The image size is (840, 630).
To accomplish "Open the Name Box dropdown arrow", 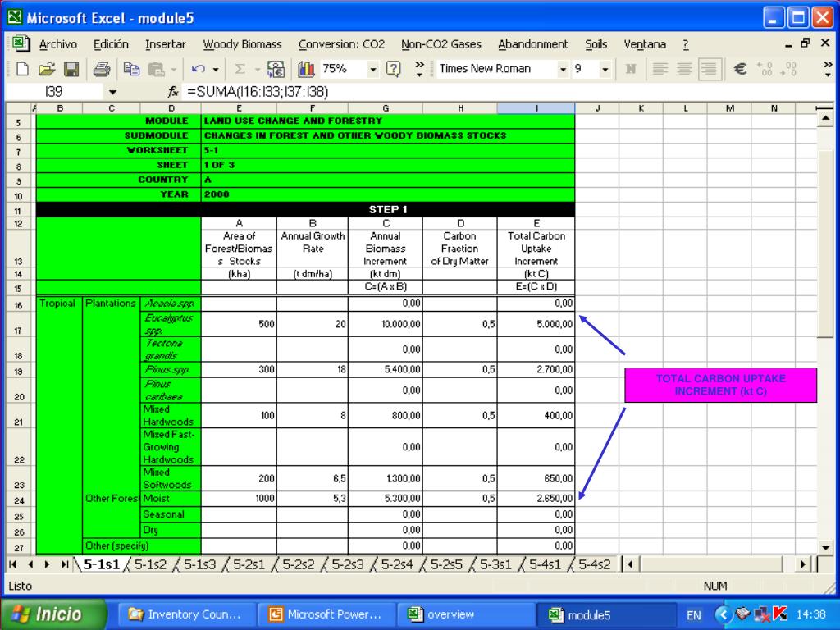I will point(112,92).
